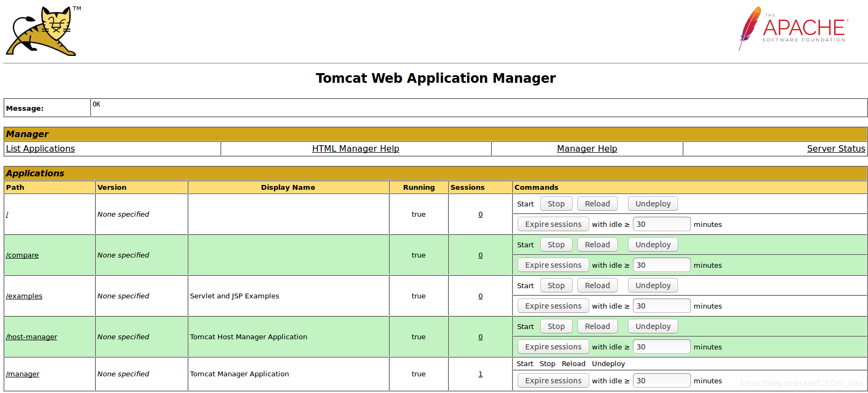The width and height of the screenshot is (868, 393).
Task: Undeploy the /compare application
Action: click(x=653, y=245)
